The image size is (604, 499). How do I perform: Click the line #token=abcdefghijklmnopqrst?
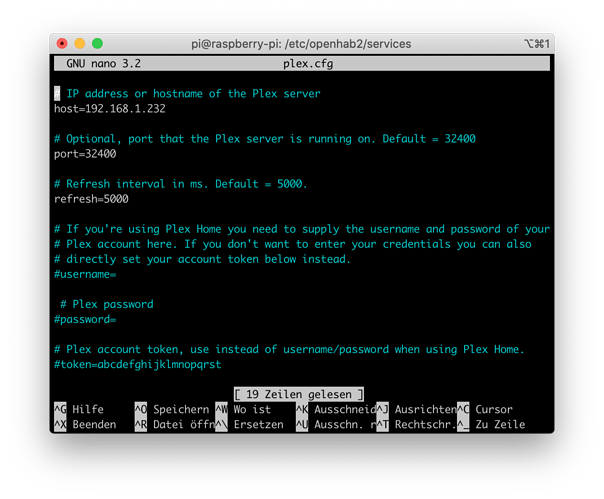(138, 364)
